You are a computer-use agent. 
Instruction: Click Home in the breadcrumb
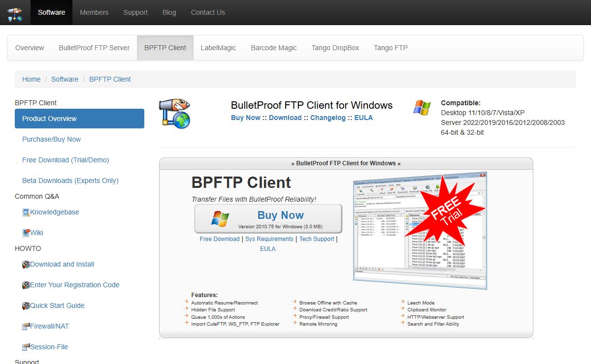31,79
